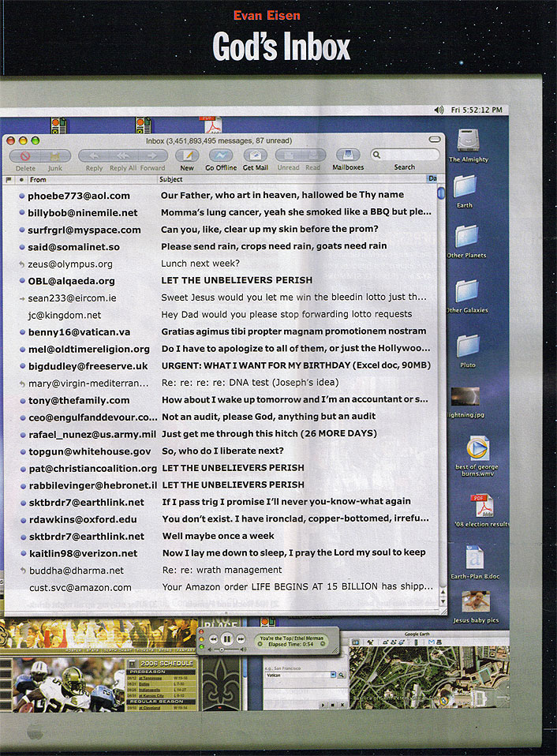The height and width of the screenshot is (756, 557).
Task: Open 'Indianapolis' schedule link
Action: tap(149, 690)
